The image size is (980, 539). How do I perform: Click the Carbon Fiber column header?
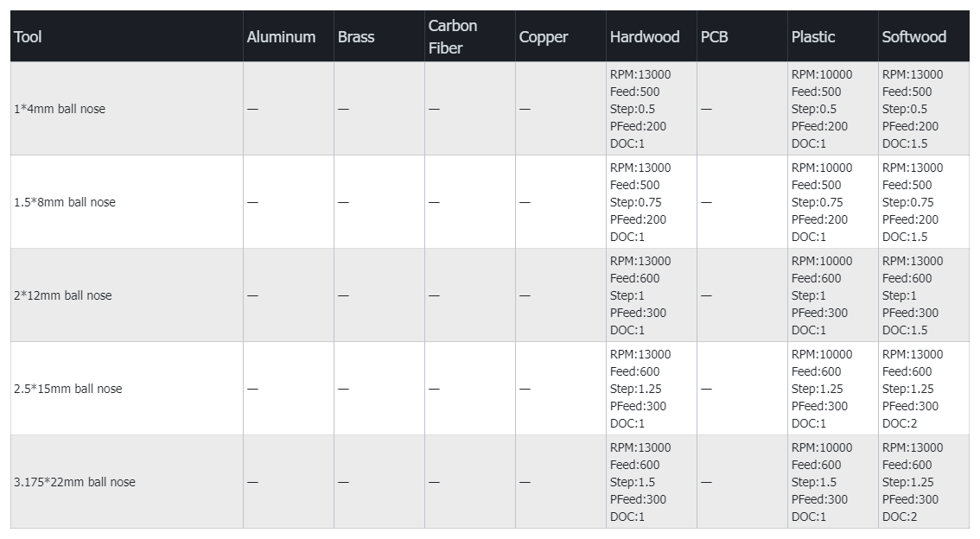tap(453, 37)
